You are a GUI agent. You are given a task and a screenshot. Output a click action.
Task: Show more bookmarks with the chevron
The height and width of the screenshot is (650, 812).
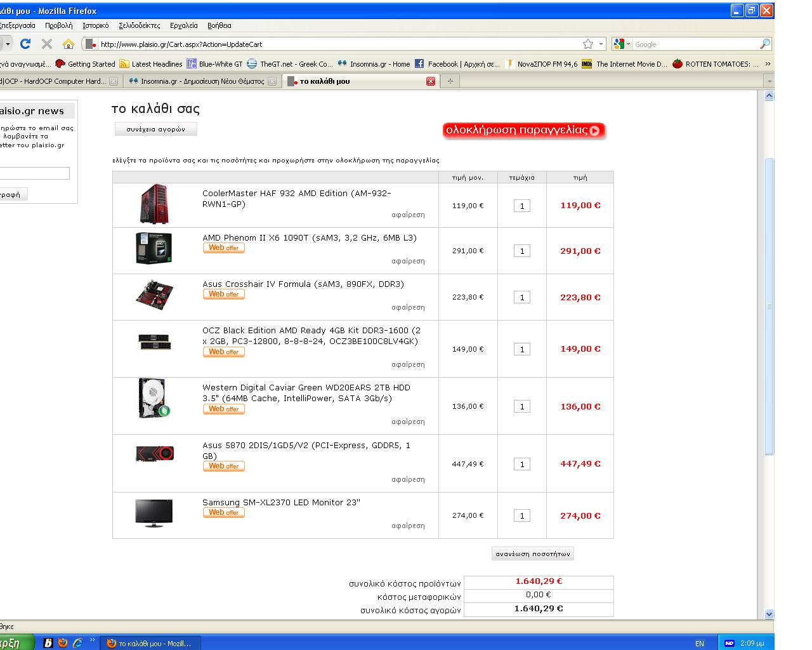coord(768,63)
